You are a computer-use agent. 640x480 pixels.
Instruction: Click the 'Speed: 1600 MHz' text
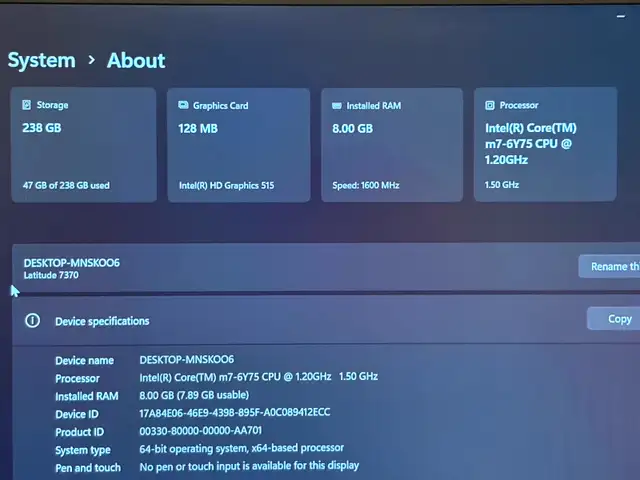(x=366, y=185)
